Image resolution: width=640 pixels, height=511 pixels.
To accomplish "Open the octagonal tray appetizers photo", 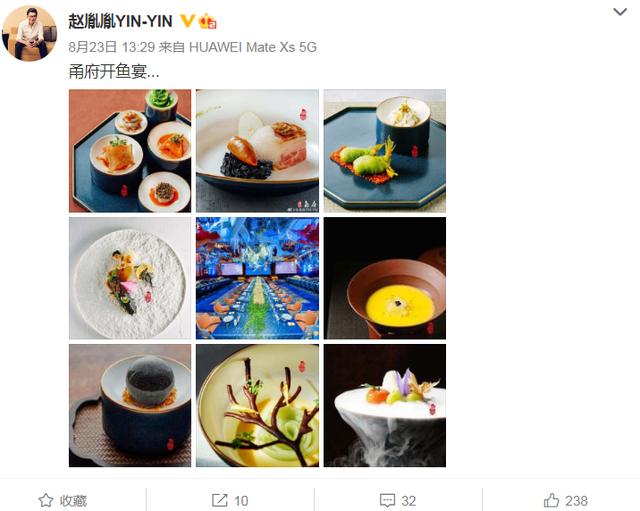I will point(130,151).
